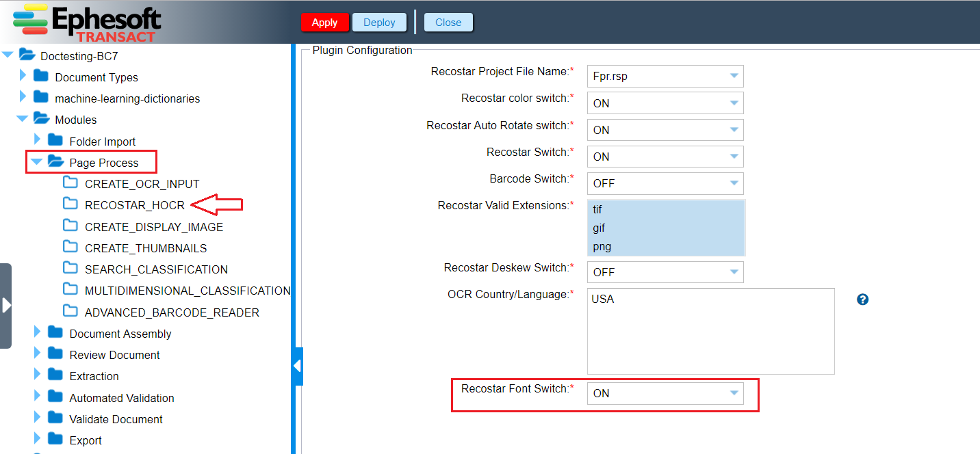Open the Recostar Switch dropdown
This screenshot has height=454, width=980.
coord(665,157)
